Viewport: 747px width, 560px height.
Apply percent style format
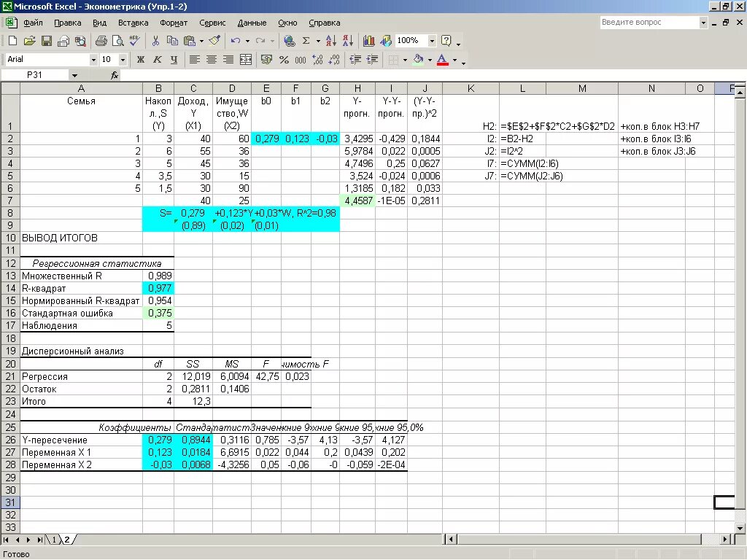click(x=284, y=60)
